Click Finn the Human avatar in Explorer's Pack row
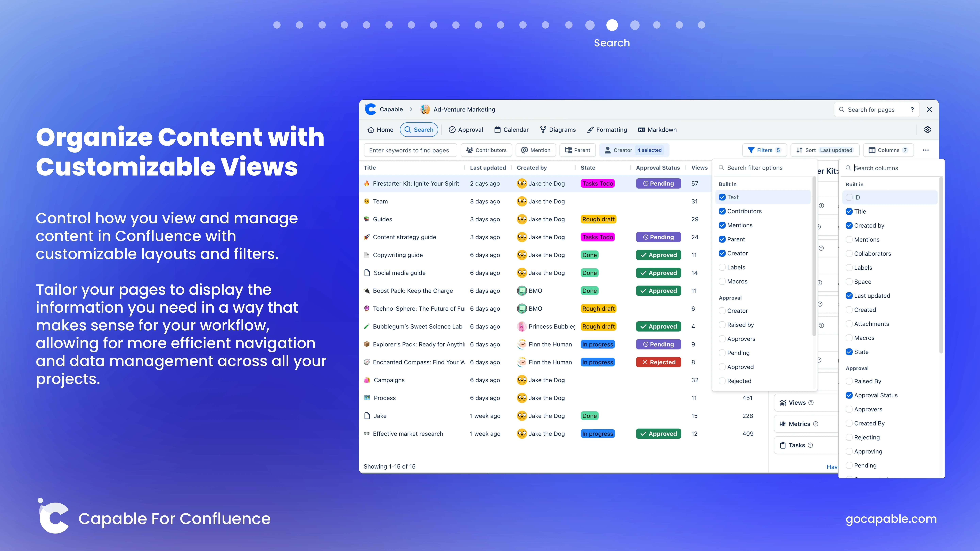The height and width of the screenshot is (551, 980). click(x=522, y=344)
